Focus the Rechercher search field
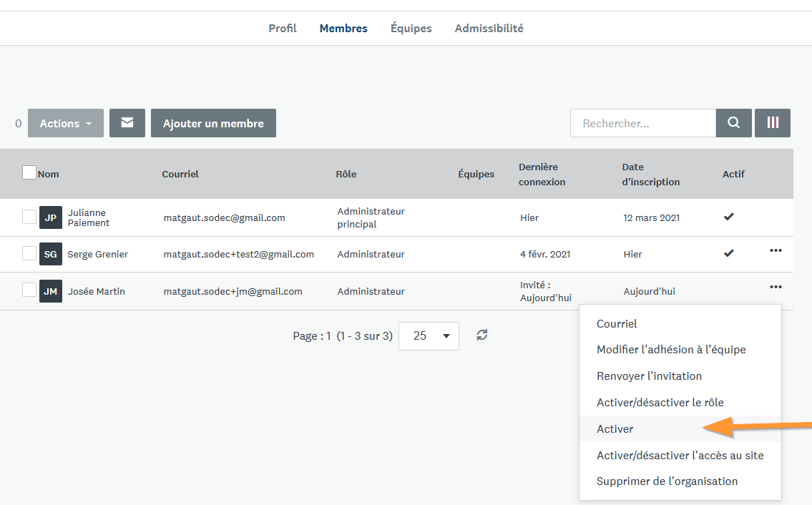This screenshot has height=505, width=812. [x=642, y=123]
